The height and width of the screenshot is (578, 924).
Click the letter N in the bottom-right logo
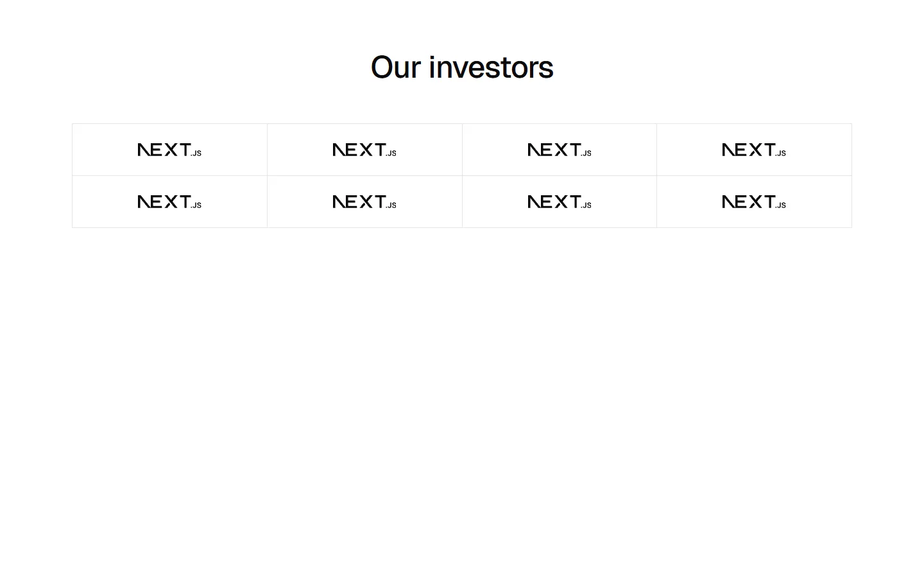(728, 202)
